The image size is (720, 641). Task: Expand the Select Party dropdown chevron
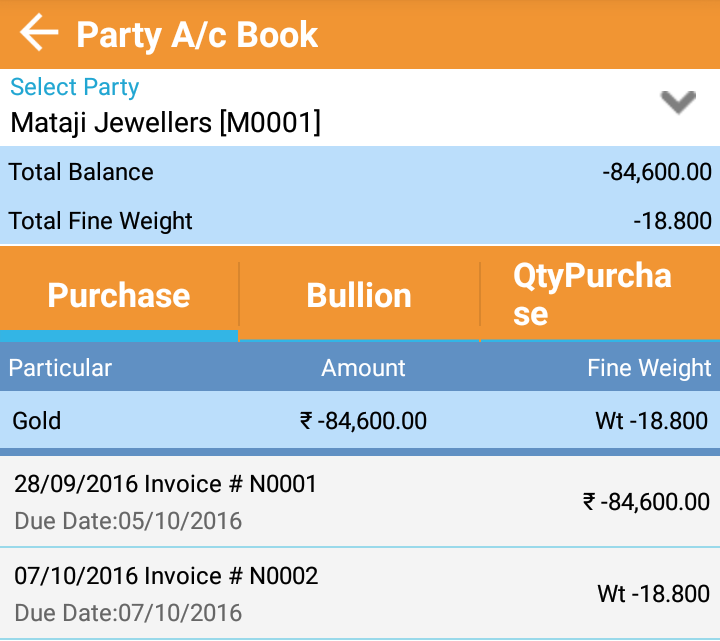coord(678,102)
